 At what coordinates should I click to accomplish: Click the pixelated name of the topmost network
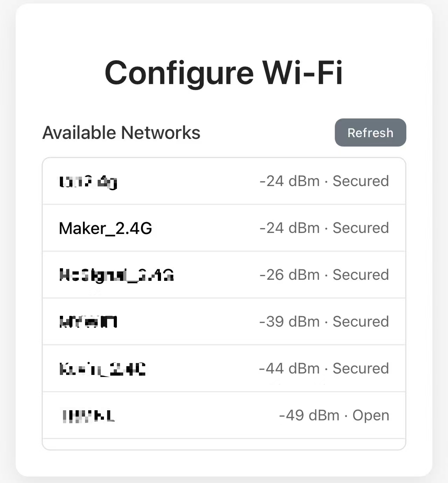point(88,182)
